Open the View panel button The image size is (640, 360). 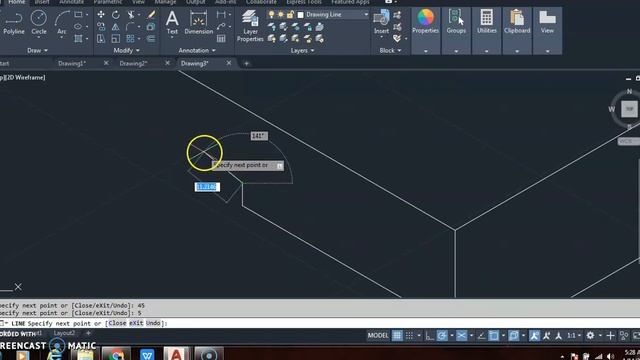547,23
